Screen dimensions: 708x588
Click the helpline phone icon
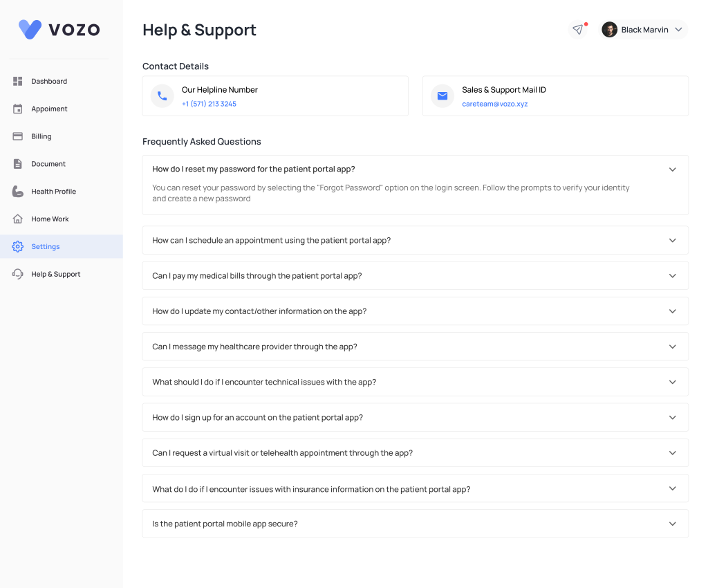pyautogui.click(x=162, y=96)
